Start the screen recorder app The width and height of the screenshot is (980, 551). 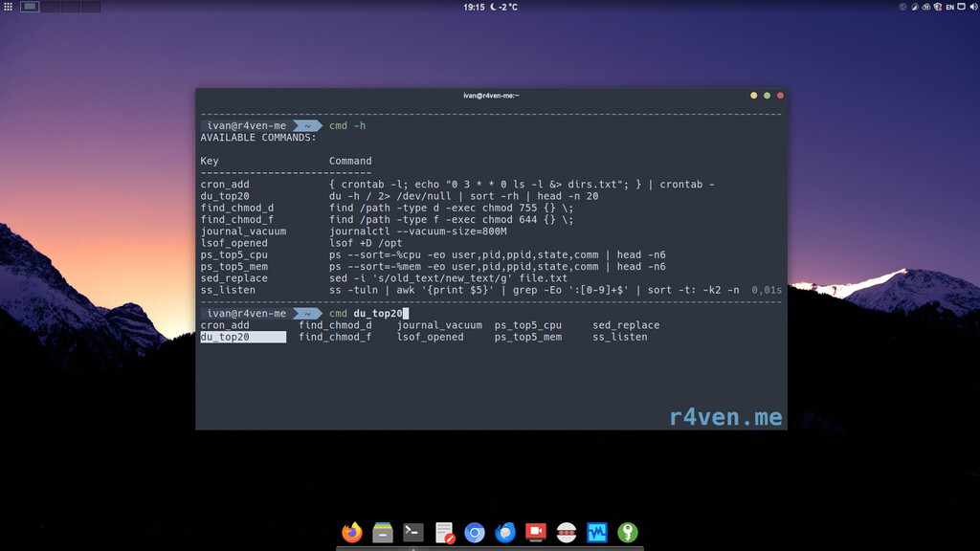click(534, 532)
